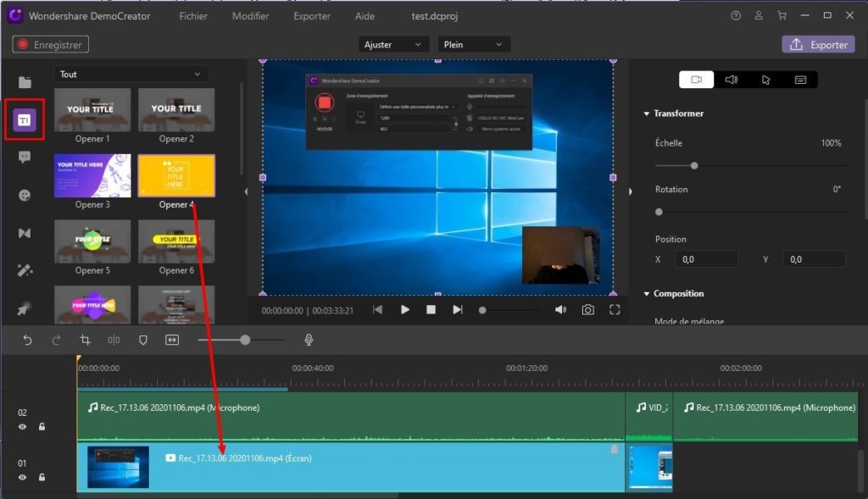Screen dimensions: 868x499
Task: Collapse the left library panel arrow
Action: tap(246, 191)
